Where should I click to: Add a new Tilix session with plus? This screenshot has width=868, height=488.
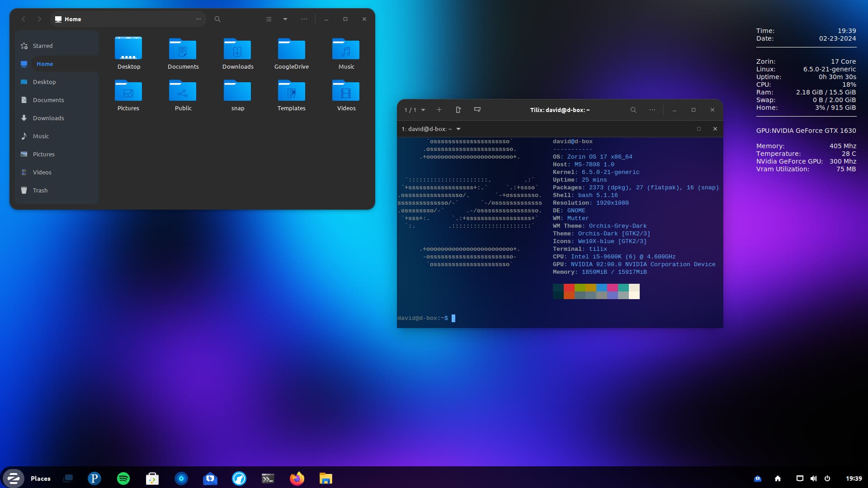tap(439, 110)
